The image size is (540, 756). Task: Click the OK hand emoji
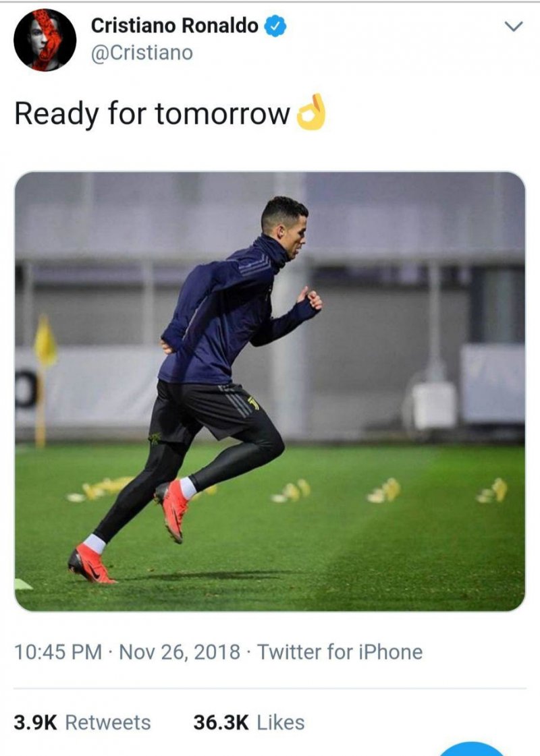[x=311, y=113]
